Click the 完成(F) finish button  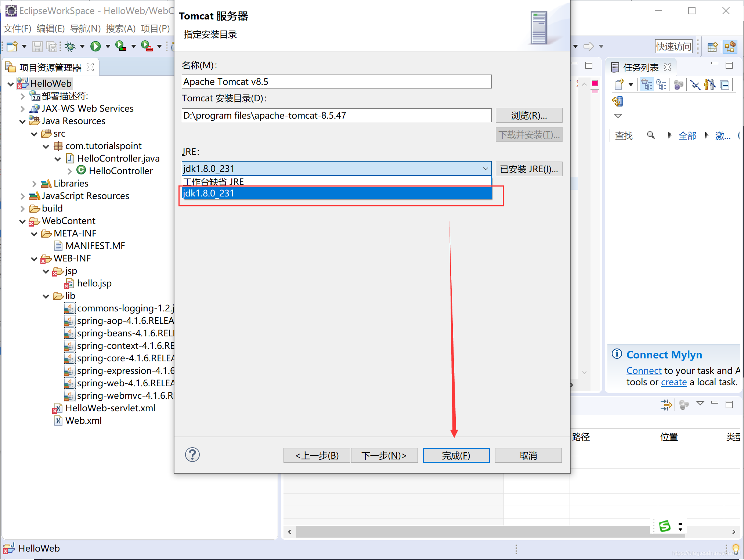[456, 455]
